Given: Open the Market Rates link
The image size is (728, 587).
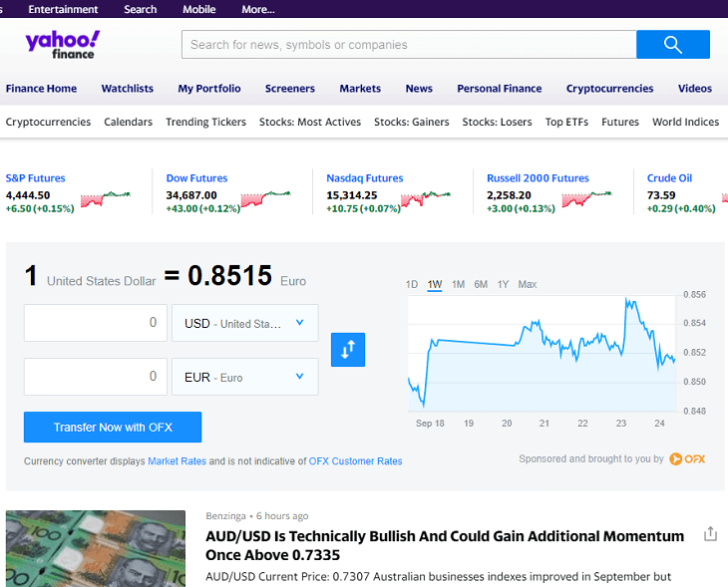Looking at the screenshot, I should coord(177,461).
